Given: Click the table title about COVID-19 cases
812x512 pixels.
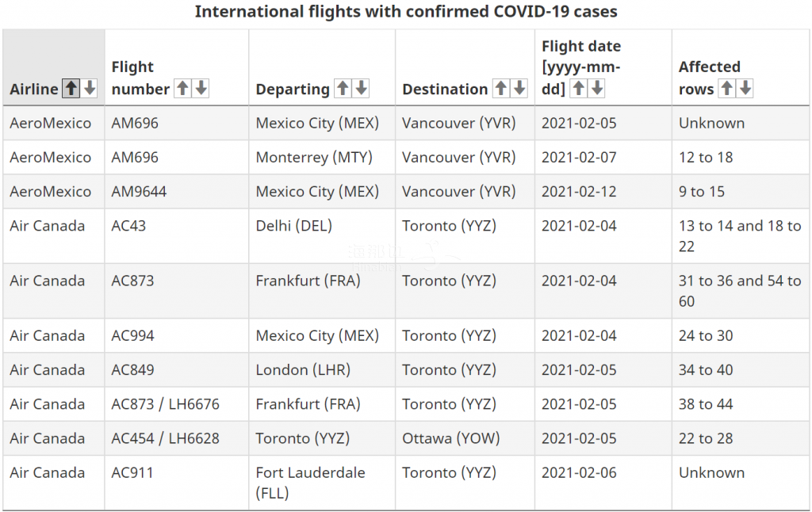Looking at the screenshot, I should pyautogui.click(x=406, y=11).
